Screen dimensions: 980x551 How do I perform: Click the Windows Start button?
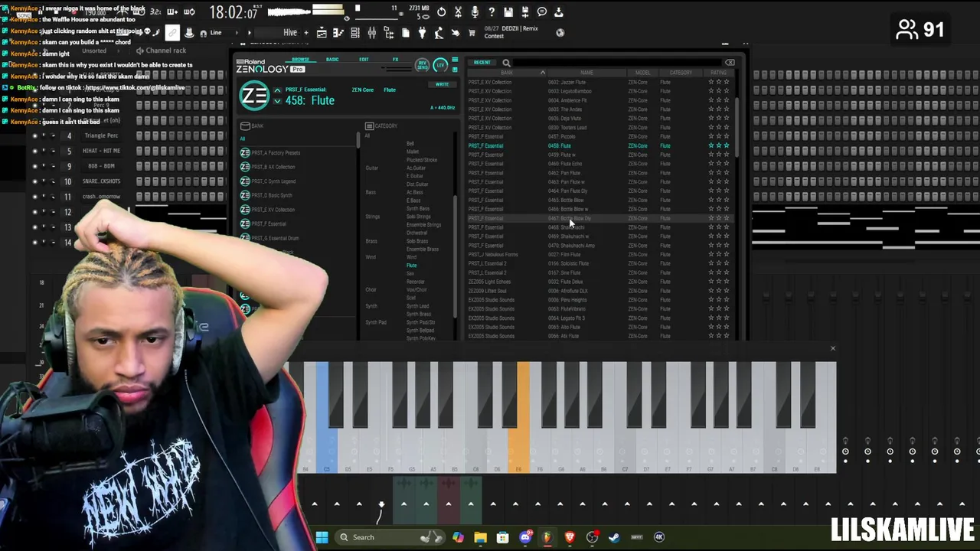pyautogui.click(x=322, y=537)
